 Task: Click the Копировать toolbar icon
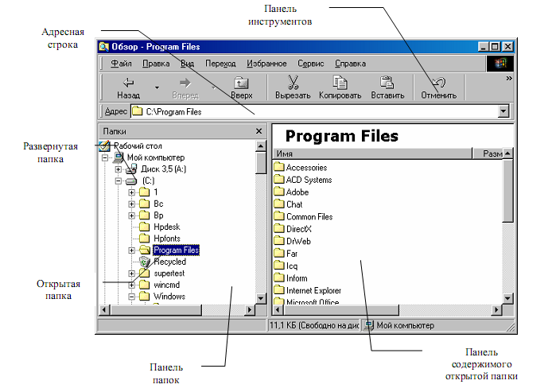tap(340, 83)
